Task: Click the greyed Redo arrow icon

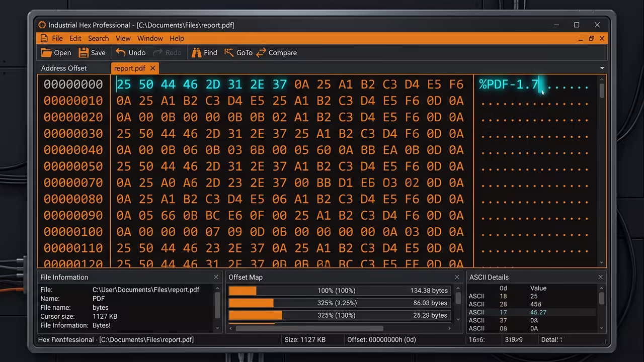Action: [x=157, y=52]
